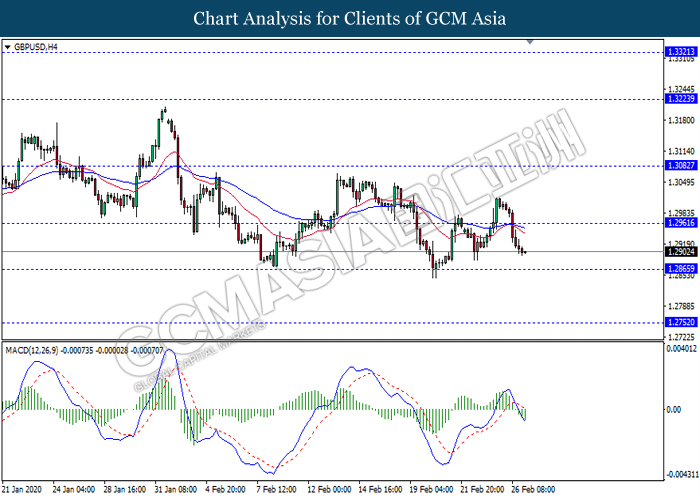
Task: Click the MACD scale value -0.004311
Action: coord(681,475)
